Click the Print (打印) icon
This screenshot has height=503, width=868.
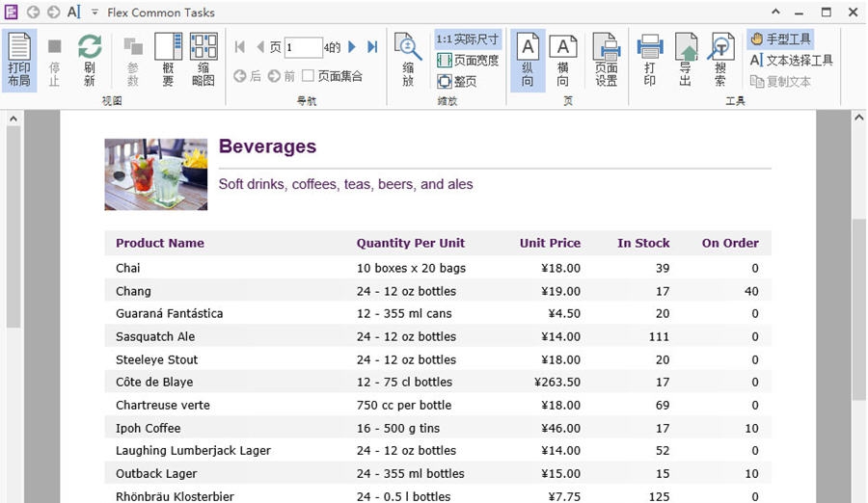click(x=649, y=59)
